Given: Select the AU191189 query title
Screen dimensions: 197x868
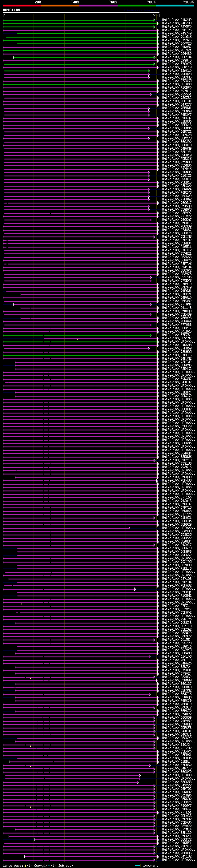Looking at the screenshot, I should point(11,10).
